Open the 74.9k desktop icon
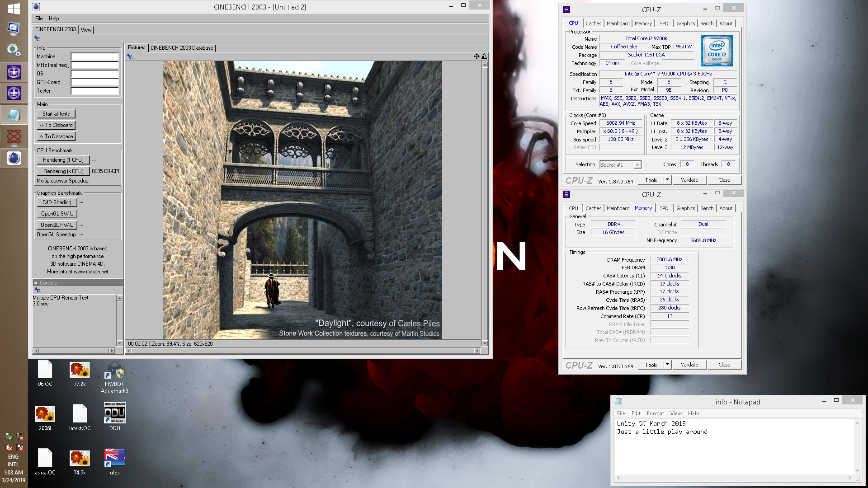The image size is (868, 488). pyautogui.click(x=80, y=462)
